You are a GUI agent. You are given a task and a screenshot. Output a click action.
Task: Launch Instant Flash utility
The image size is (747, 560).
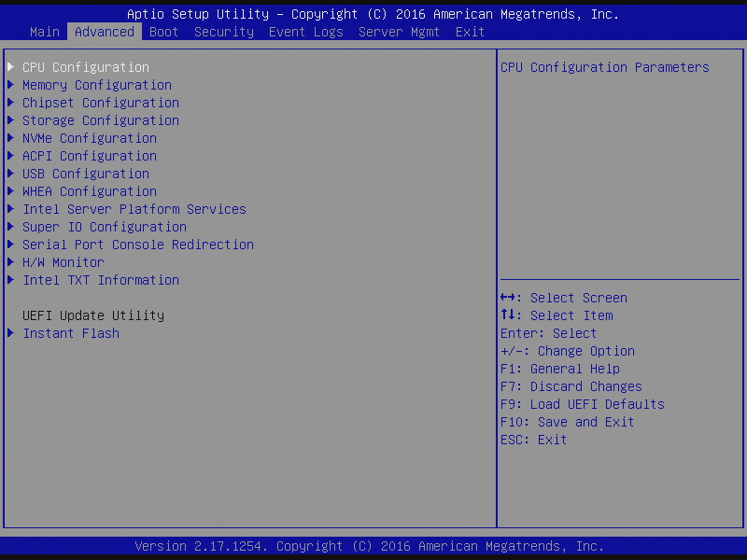tap(71, 333)
